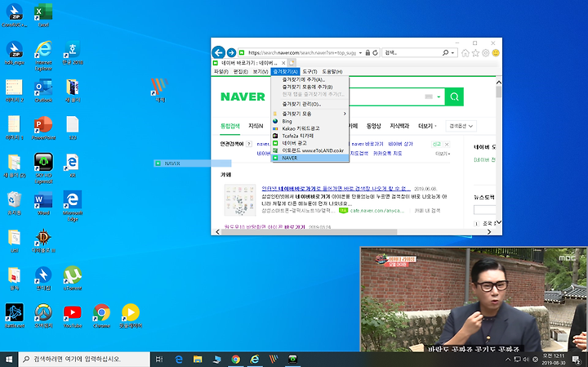Open the Naver search box autocomplete arrow
588x367 pixels.
(439, 96)
